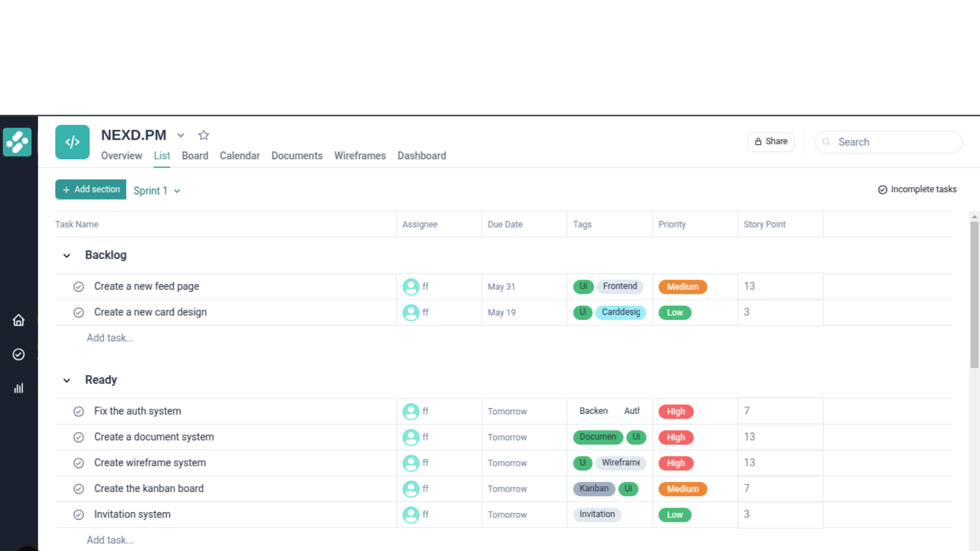Star the NEXD.PM project as favorite

tap(204, 135)
